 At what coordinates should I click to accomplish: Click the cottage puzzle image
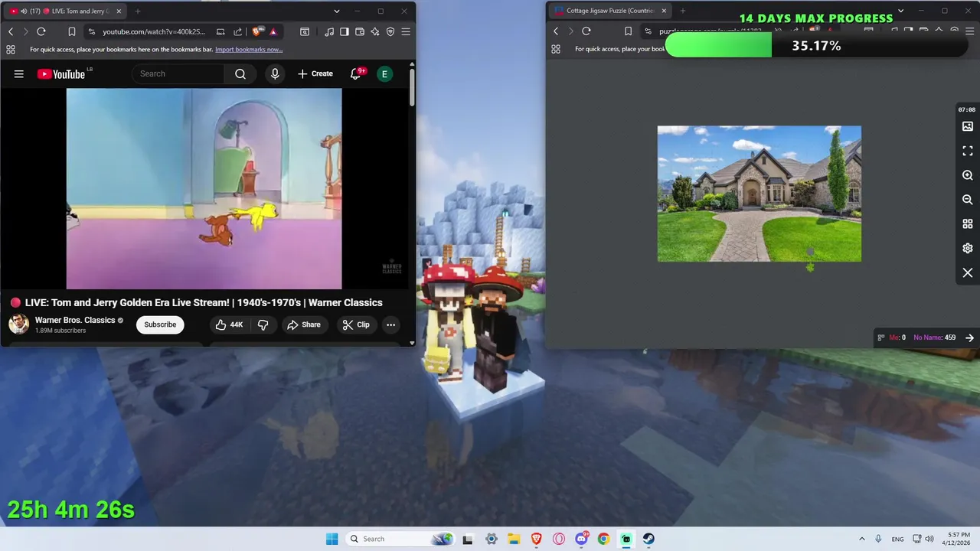(x=759, y=194)
